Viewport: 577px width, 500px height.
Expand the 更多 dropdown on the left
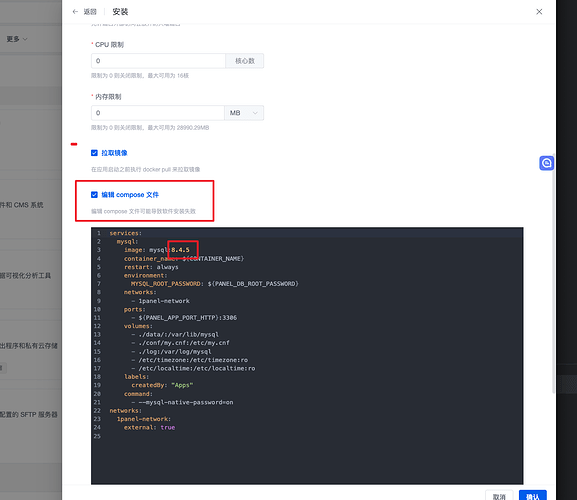[x=17, y=39]
